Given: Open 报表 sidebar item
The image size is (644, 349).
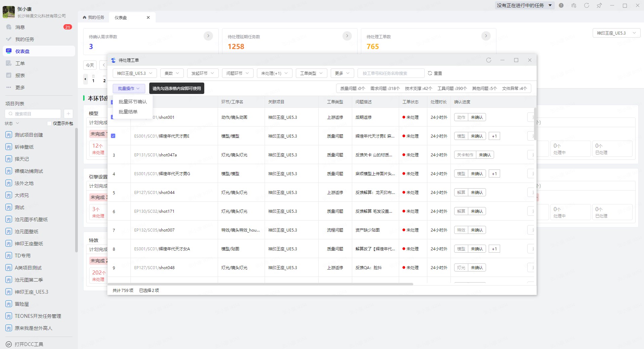Looking at the screenshot, I should point(39,76).
